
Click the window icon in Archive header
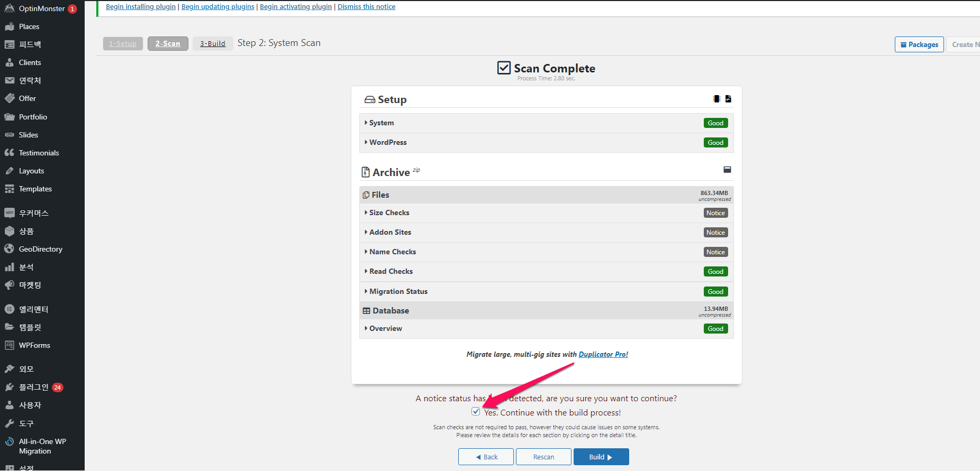click(x=727, y=170)
